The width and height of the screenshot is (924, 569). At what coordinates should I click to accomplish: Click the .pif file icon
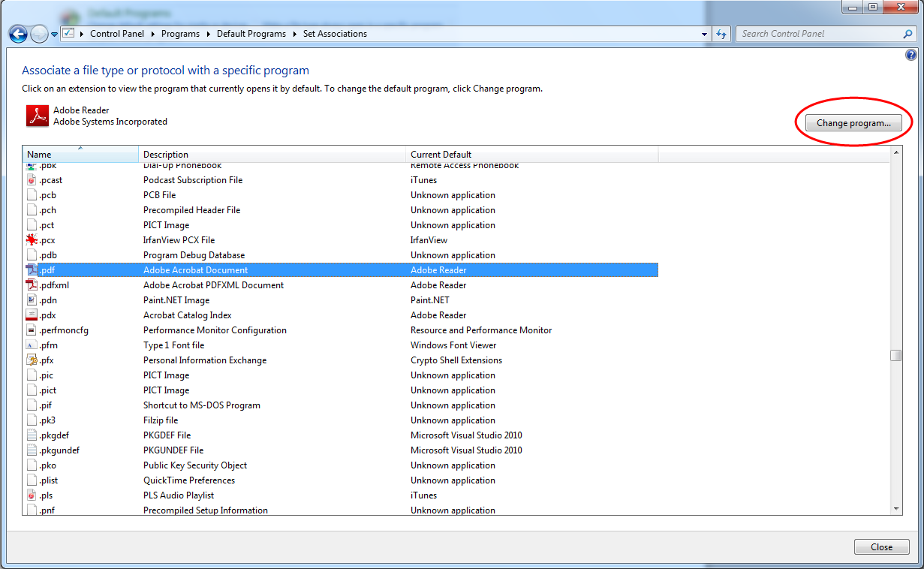[32, 405]
